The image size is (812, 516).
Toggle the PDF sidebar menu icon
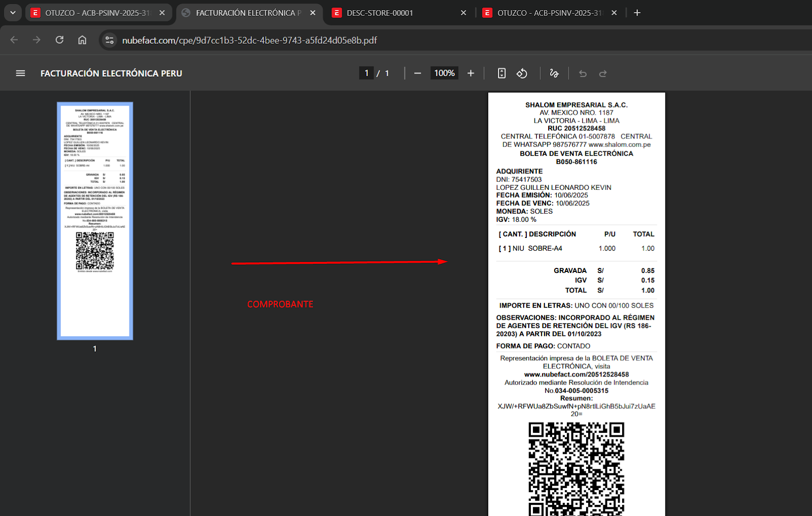[x=20, y=74]
